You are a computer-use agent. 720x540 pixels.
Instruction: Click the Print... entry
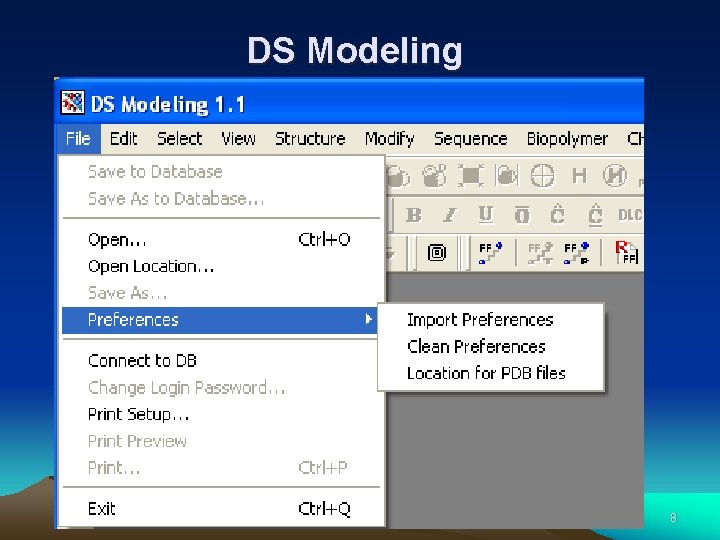pos(221,468)
